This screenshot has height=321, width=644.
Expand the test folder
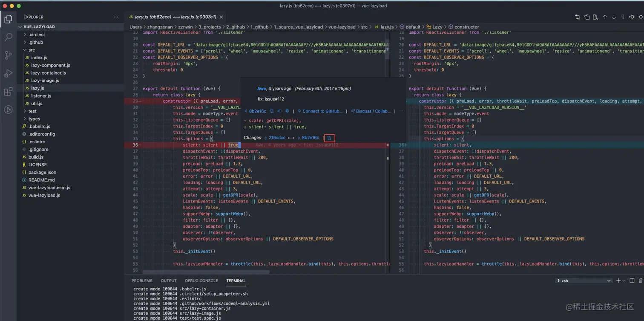click(70, 111)
